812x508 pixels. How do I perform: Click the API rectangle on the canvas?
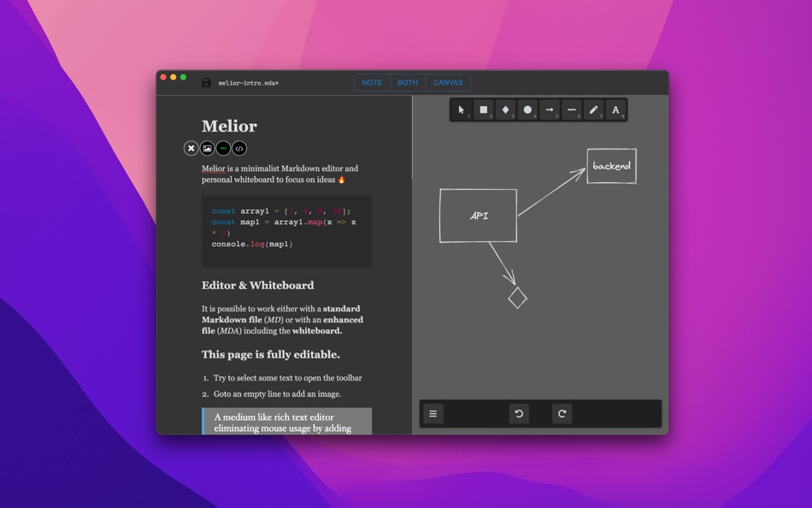click(x=479, y=216)
